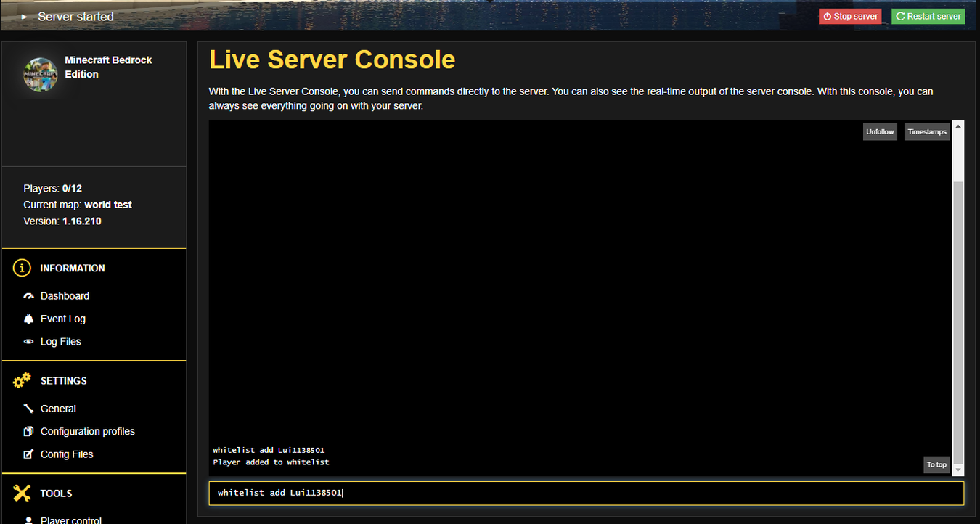The width and height of the screenshot is (980, 524).
Task: Jump with the To top button
Action: 936,464
